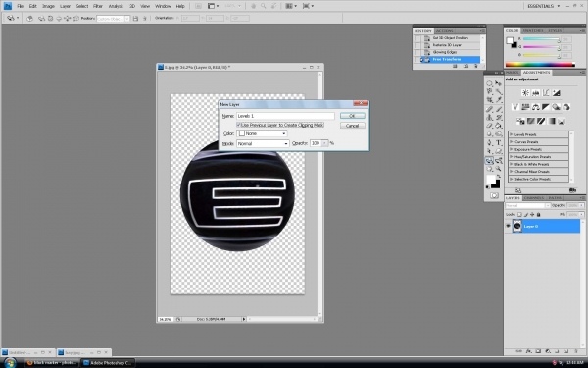
Task: Select Layer 0 thumbnail in Layers panel
Action: 517,226
